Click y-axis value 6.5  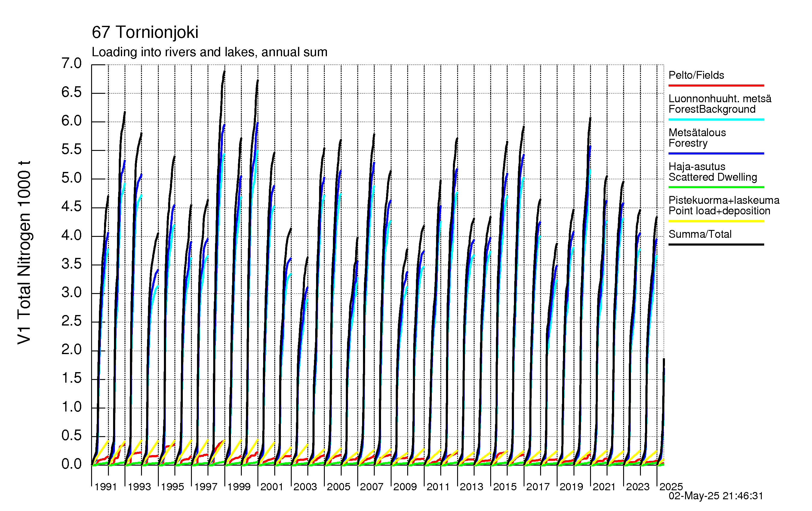coord(72,92)
